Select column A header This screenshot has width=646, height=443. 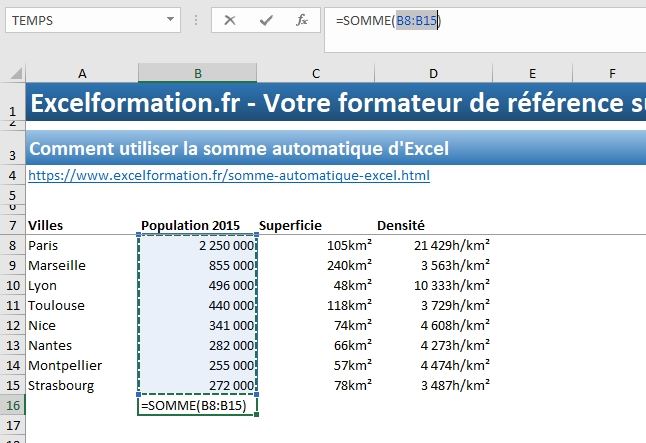[82, 73]
